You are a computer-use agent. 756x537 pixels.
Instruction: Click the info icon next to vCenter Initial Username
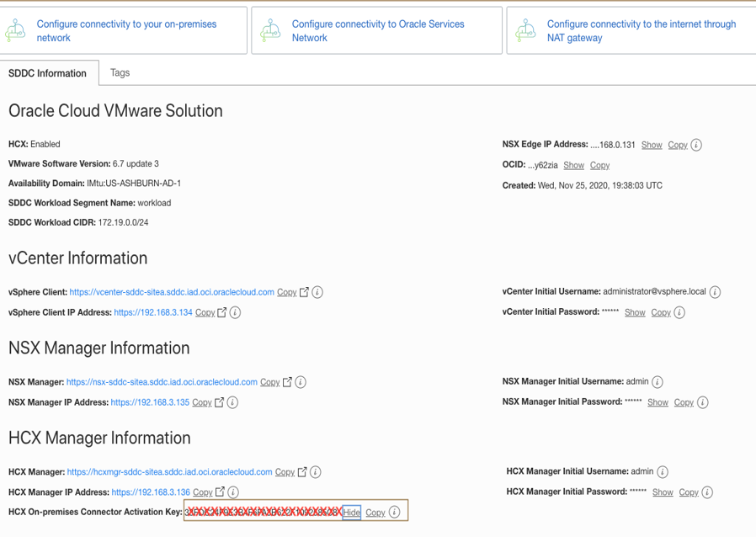click(714, 292)
